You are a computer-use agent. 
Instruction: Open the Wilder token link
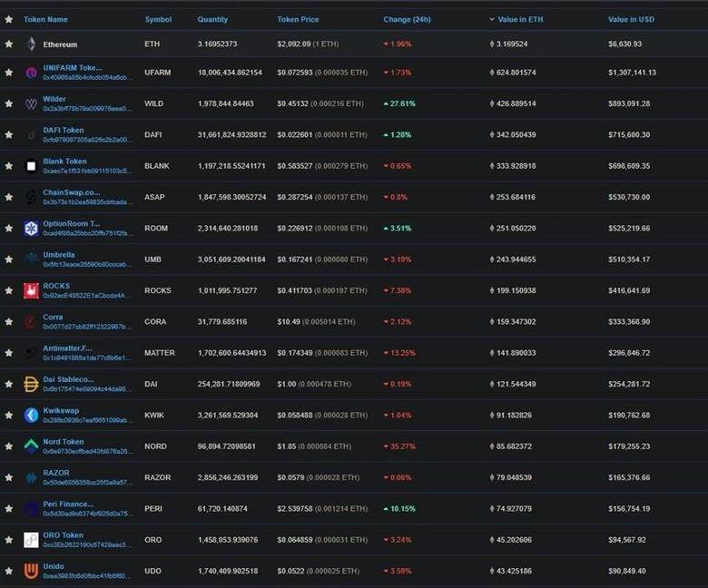click(54, 99)
